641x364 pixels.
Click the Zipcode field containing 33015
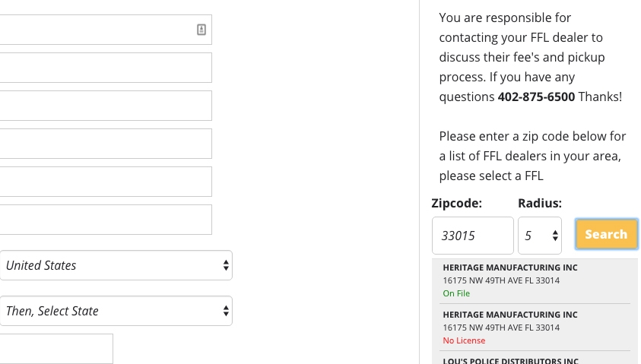pos(472,236)
